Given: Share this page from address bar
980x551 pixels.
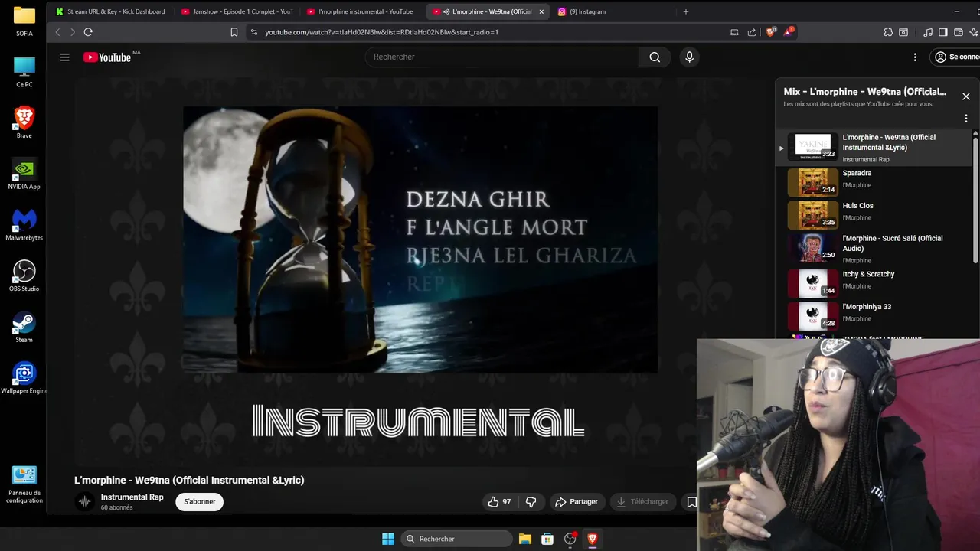Looking at the screenshot, I should (x=752, y=32).
